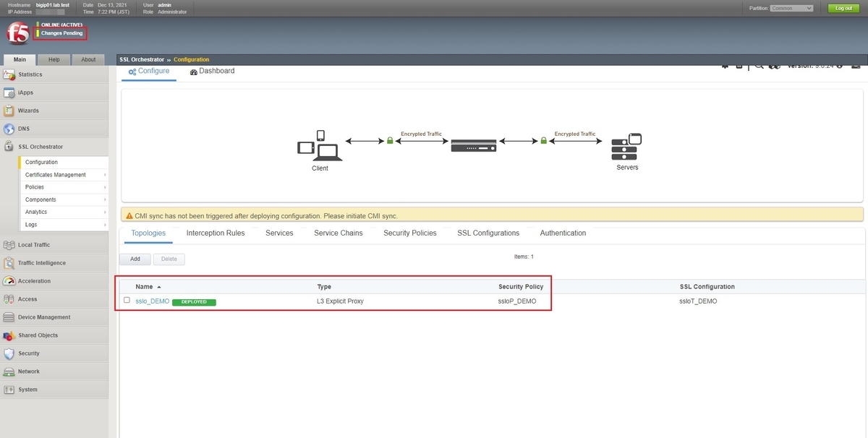
Task: Open the sslo_DEMO topology link
Action: (151, 301)
